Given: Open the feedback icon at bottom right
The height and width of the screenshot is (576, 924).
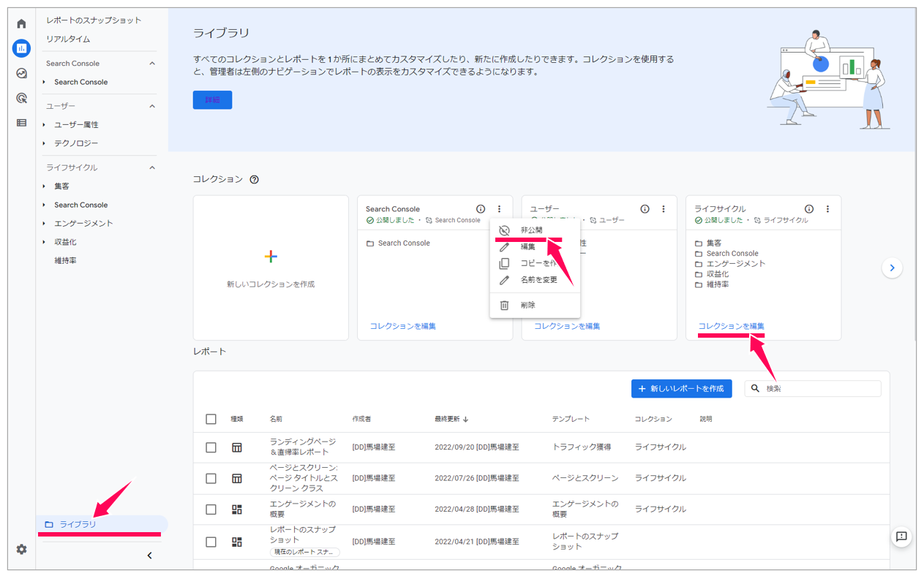Looking at the screenshot, I should tap(901, 537).
